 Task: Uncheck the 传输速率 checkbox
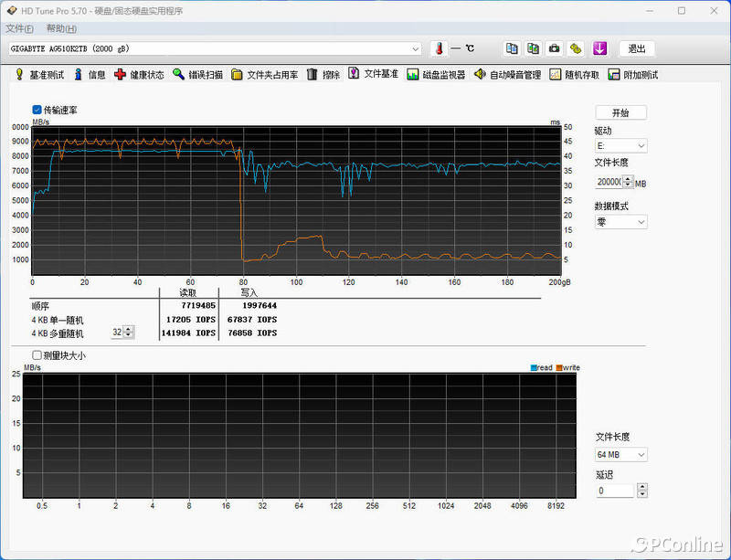[x=37, y=110]
